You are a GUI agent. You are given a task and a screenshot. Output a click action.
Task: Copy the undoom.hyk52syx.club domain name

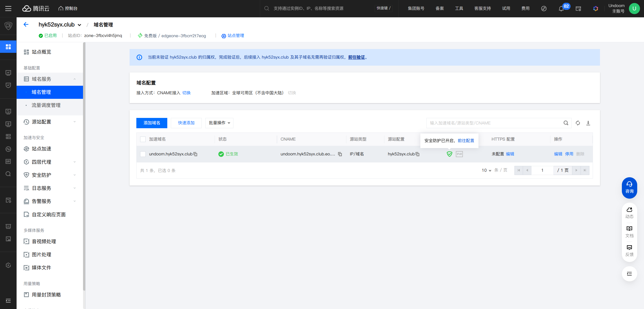point(195,154)
